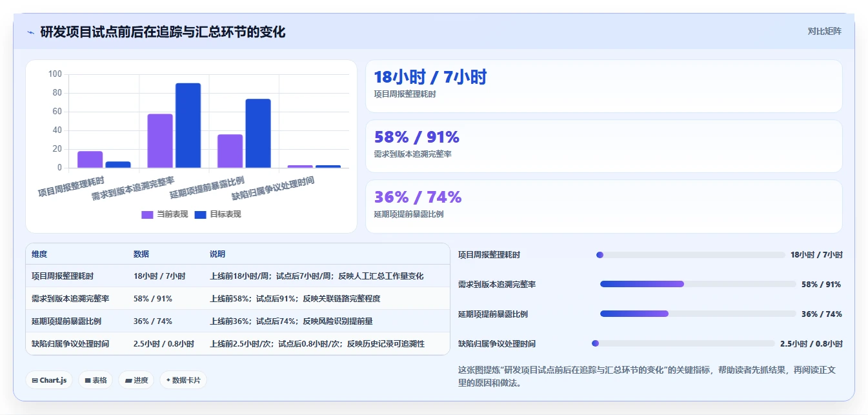Screen dimensions: 868x415
Task: Click the purple 项目周报整理耗时 chart bar
Action: coord(90,159)
